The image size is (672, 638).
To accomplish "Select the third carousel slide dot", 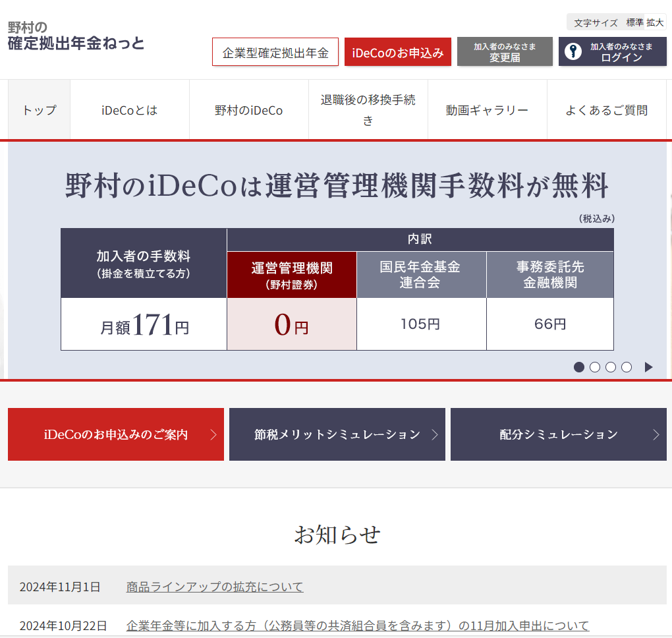I will click(x=611, y=367).
